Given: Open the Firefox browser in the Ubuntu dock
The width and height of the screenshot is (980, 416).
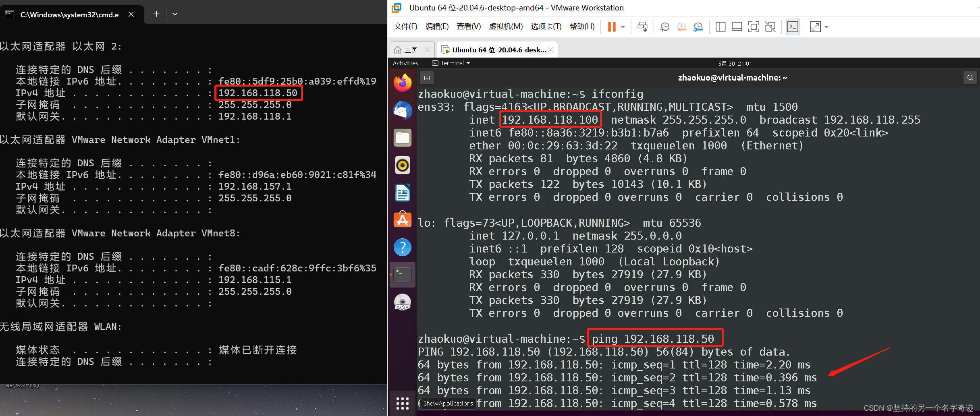Looking at the screenshot, I should [x=402, y=83].
